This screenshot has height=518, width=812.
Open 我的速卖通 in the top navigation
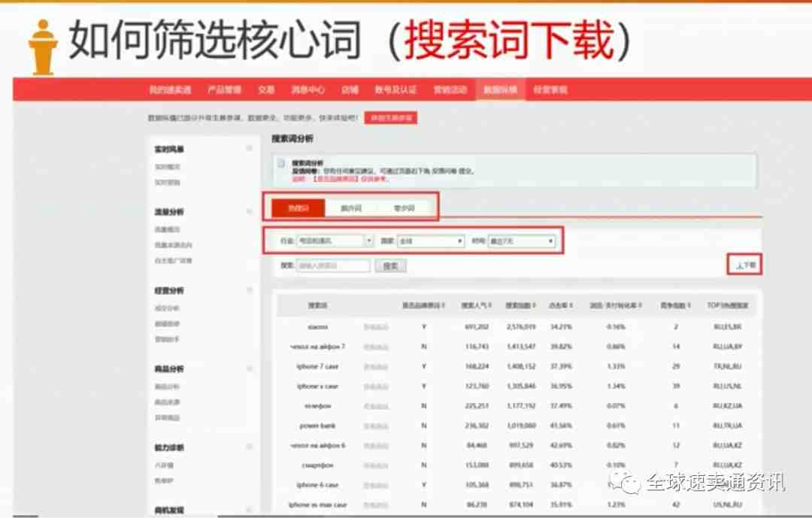(171, 90)
